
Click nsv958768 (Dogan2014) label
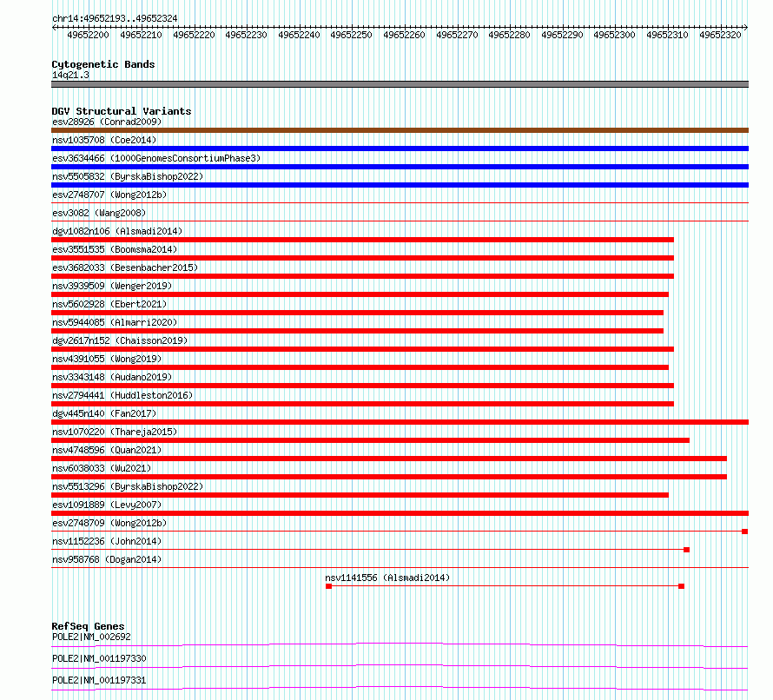click(x=107, y=559)
